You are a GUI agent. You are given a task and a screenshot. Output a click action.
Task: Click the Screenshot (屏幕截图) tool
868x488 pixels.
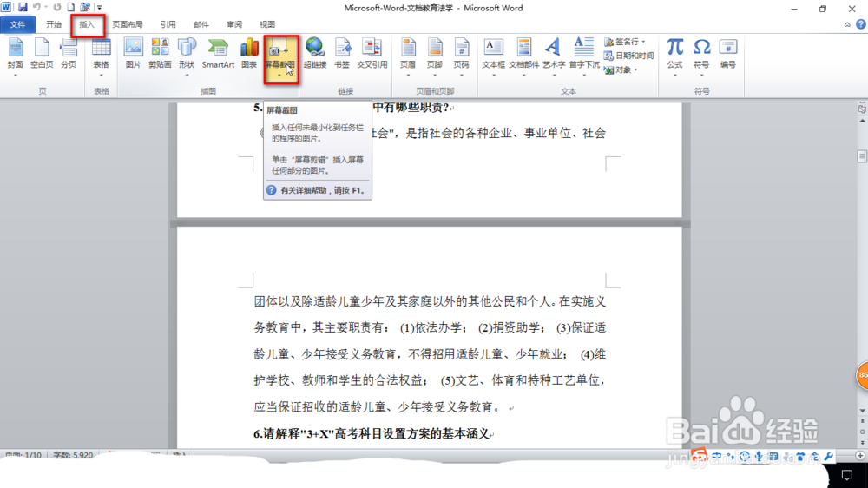pyautogui.click(x=280, y=58)
